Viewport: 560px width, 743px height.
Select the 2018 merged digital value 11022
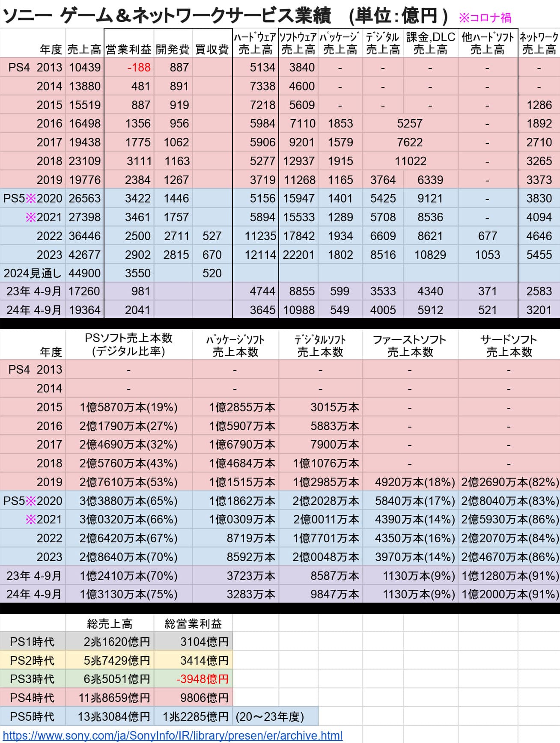410,161
